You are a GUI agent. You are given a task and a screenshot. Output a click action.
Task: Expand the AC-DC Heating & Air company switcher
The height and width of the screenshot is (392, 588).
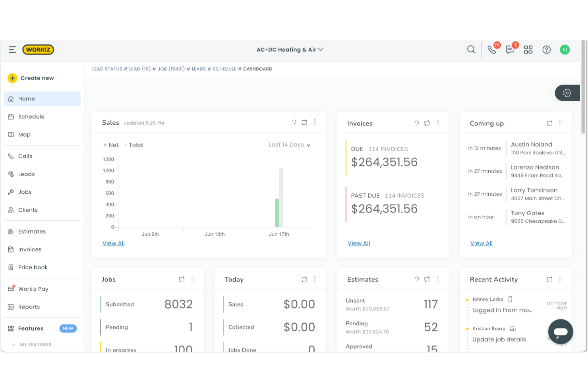click(290, 49)
